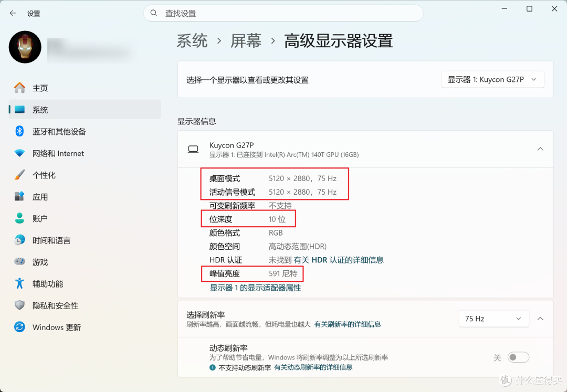Click the 查找设置 search field
The width and height of the screenshot is (567, 392).
(x=283, y=13)
